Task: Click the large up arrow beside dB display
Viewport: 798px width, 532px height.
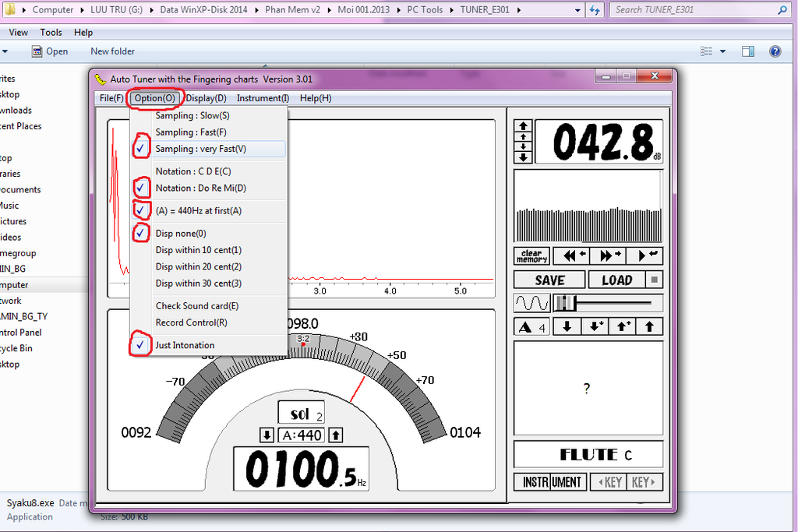Action: (523, 126)
